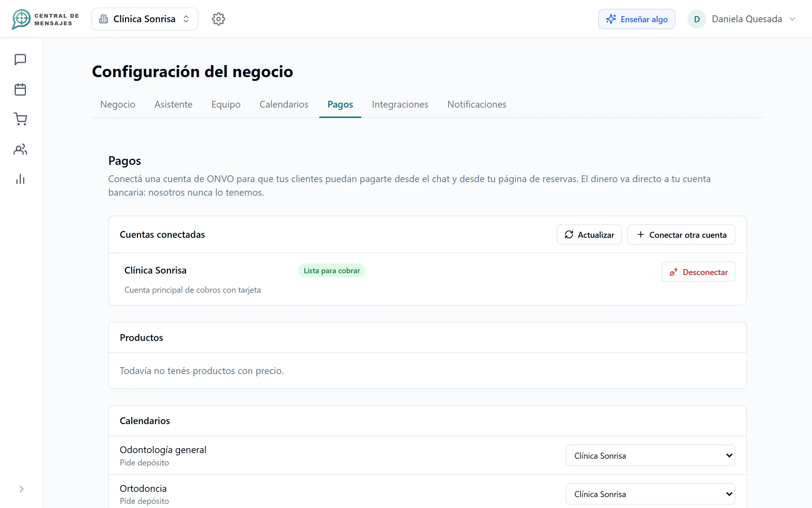Click the Lista para cobrar badge
Screen dimensions: 812x508
[332, 271]
